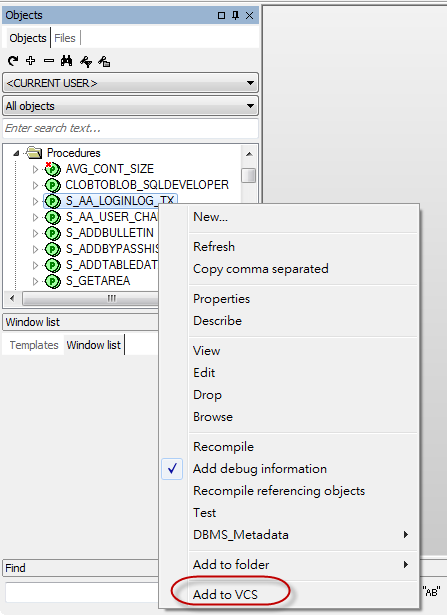Expand the S_GETAREA node
447x615 pixels.
click(35, 282)
